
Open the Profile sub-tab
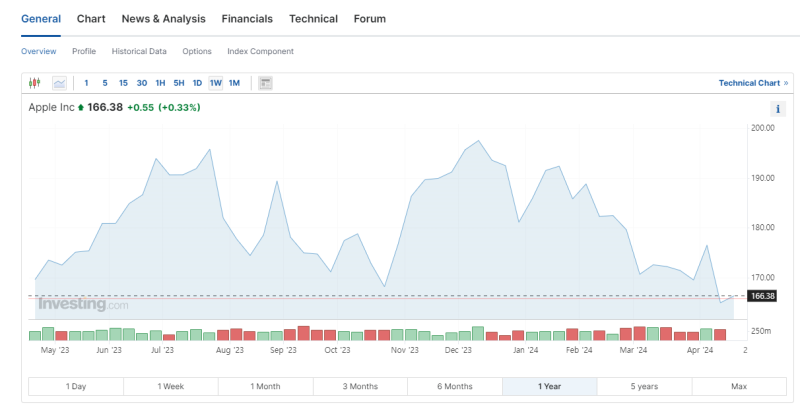click(x=84, y=51)
